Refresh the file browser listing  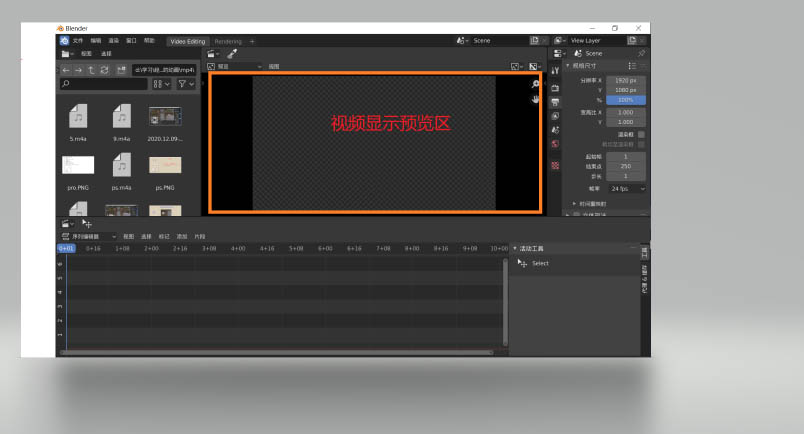pyautogui.click(x=104, y=70)
